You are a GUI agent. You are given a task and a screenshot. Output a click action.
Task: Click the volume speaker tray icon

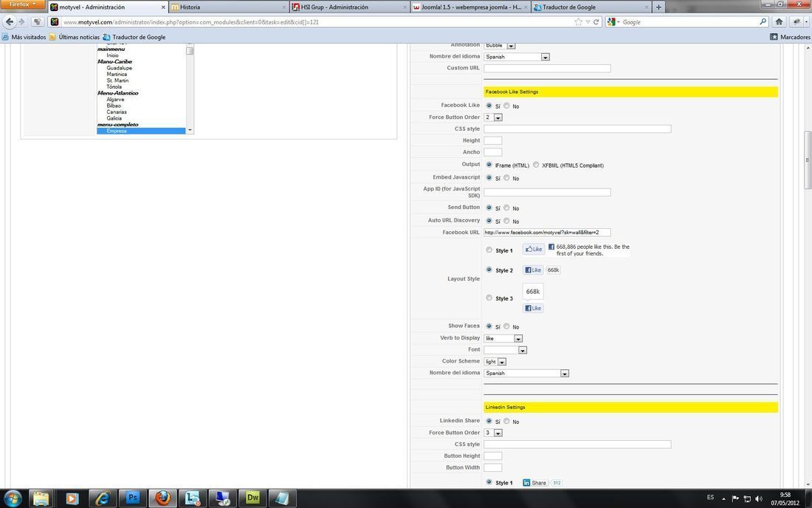click(x=759, y=498)
